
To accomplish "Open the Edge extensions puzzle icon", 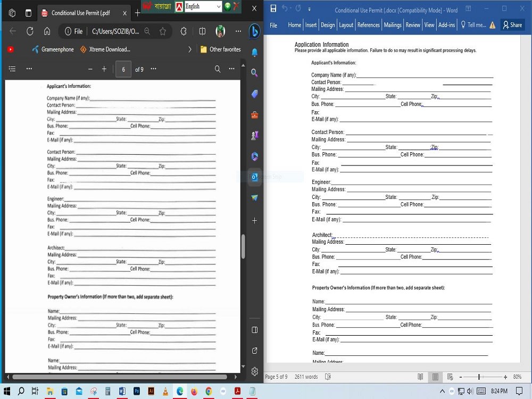I will [184, 31].
